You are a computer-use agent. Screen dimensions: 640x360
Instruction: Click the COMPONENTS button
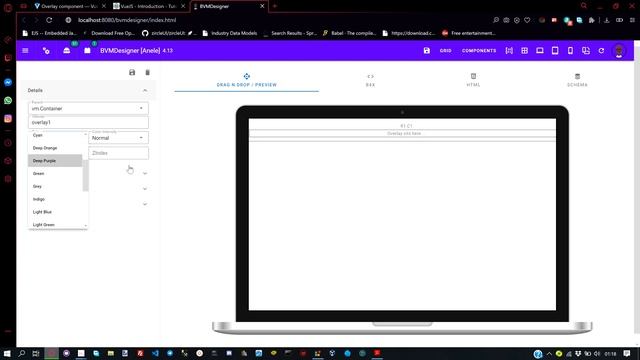click(479, 51)
